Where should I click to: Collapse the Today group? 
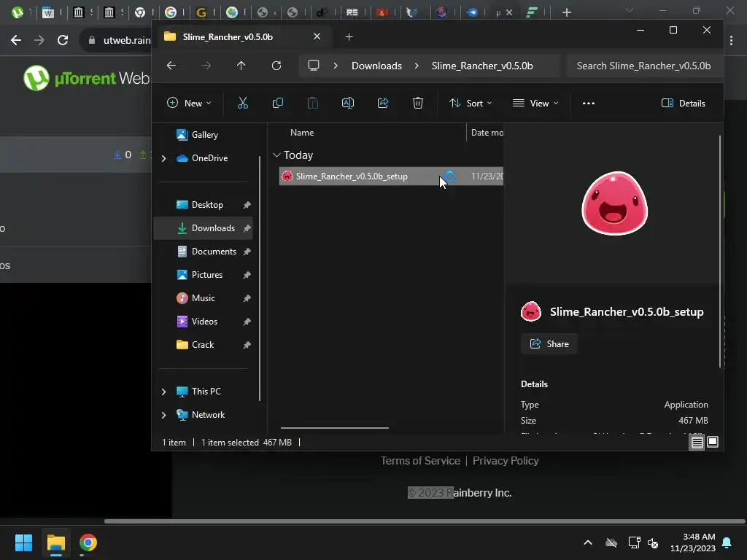[276, 155]
